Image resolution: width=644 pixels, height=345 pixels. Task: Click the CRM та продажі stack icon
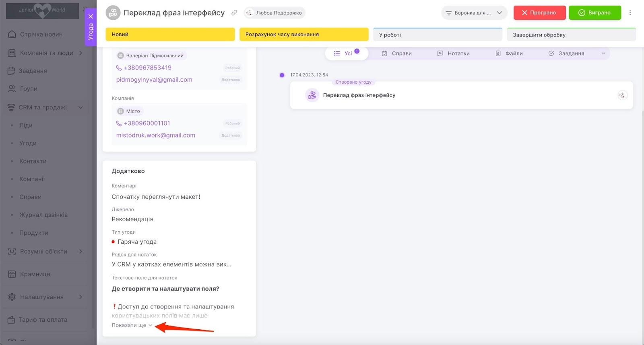pos(11,107)
